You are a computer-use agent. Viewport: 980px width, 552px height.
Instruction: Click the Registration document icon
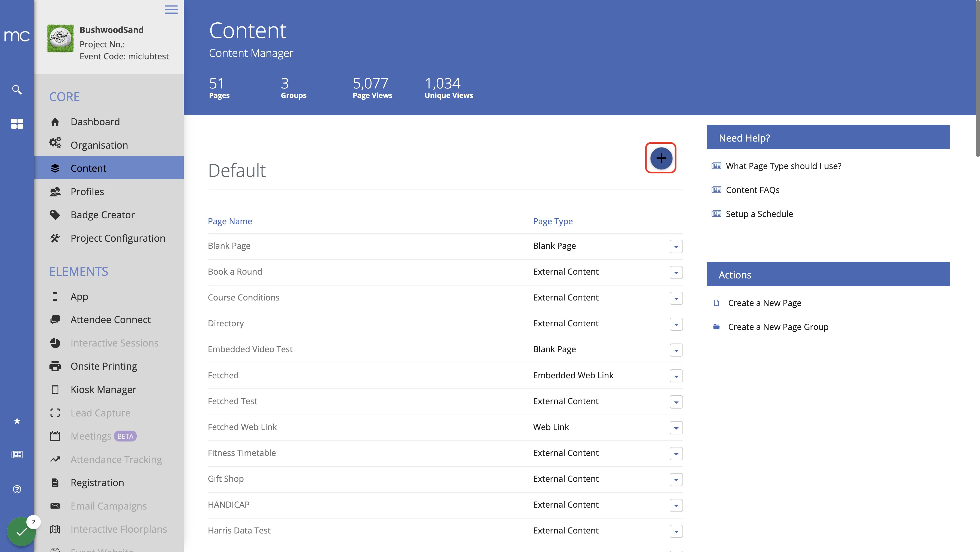point(55,482)
